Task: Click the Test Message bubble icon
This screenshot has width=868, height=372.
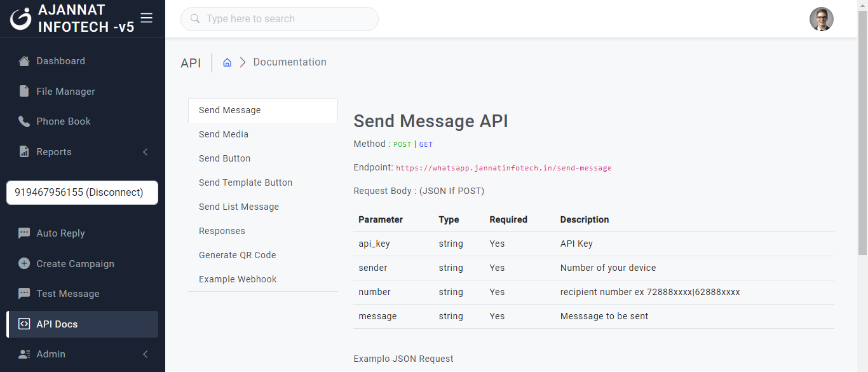Action: click(24, 294)
